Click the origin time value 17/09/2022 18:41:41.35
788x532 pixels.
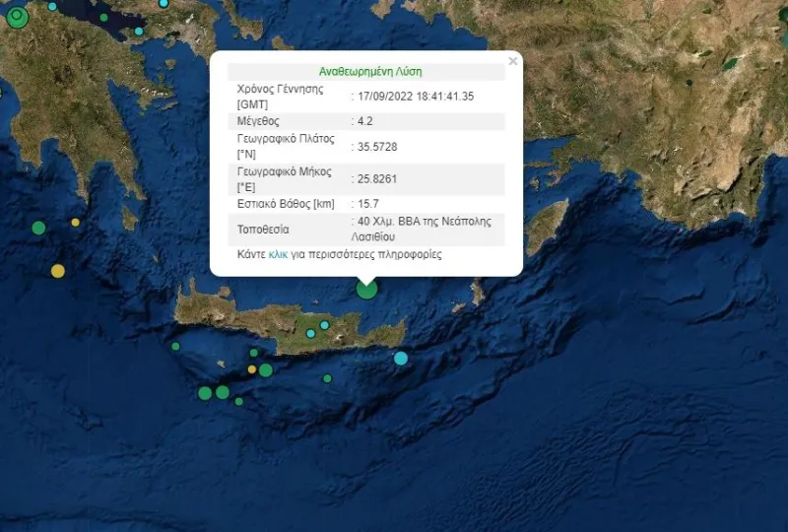coord(415,96)
